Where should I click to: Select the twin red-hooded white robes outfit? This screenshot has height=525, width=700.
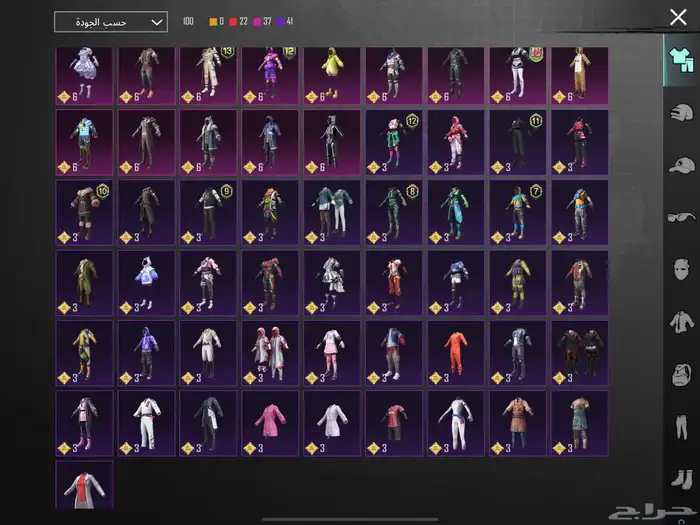[270, 353]
